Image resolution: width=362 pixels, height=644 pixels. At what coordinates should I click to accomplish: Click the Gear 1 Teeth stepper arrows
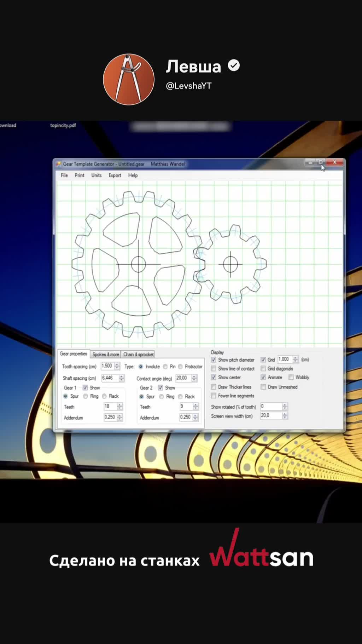[120, 407]
